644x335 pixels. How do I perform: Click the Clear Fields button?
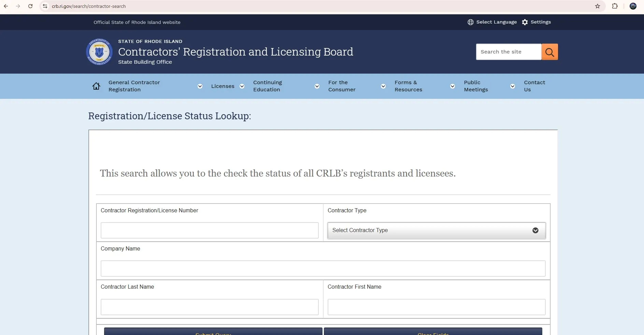pos(433,332)
